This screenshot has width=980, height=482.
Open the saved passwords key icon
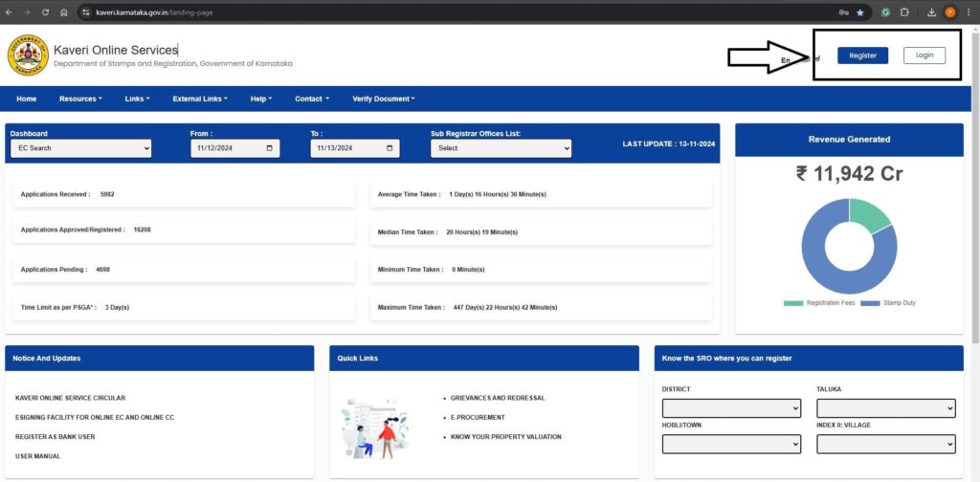point(843,12)
